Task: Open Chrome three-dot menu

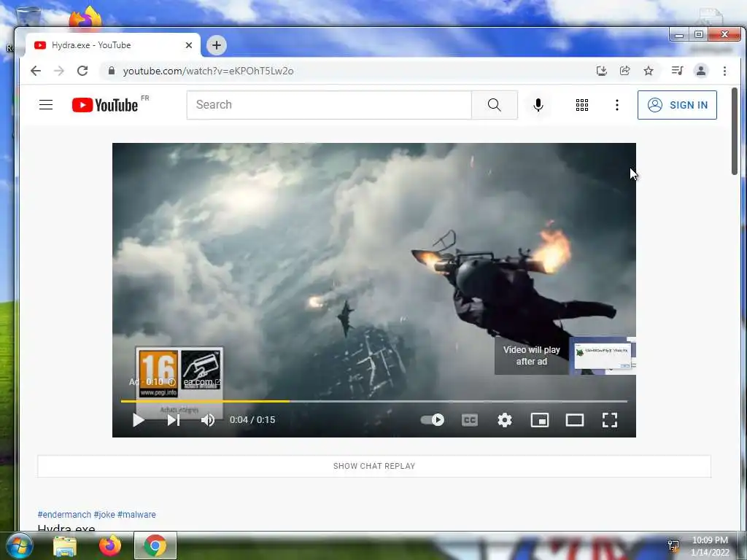Action: (724, 71)
